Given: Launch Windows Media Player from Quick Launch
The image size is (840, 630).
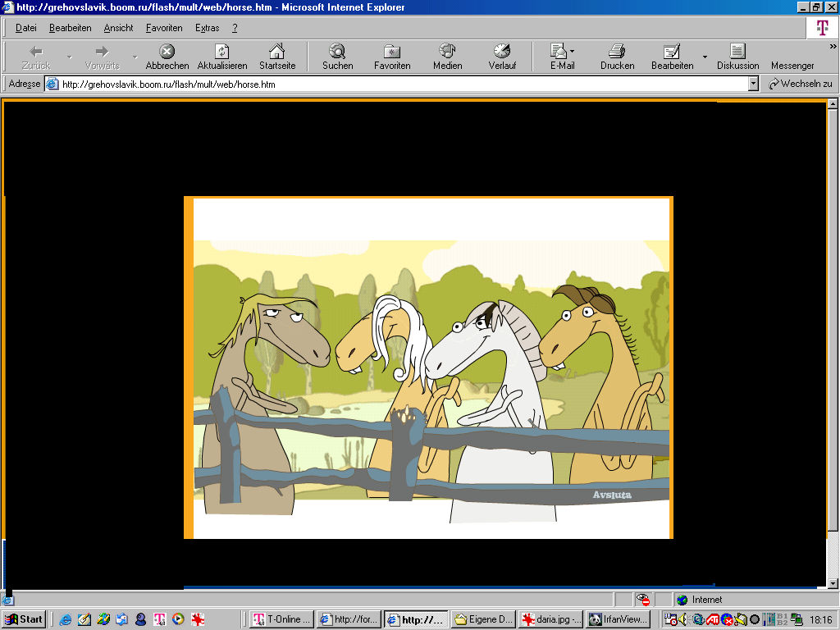Looking at the screenshot, I should [178, 619].
